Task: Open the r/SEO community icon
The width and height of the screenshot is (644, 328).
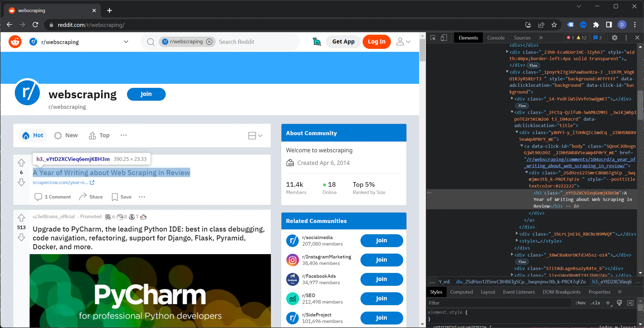Action: 292,298
